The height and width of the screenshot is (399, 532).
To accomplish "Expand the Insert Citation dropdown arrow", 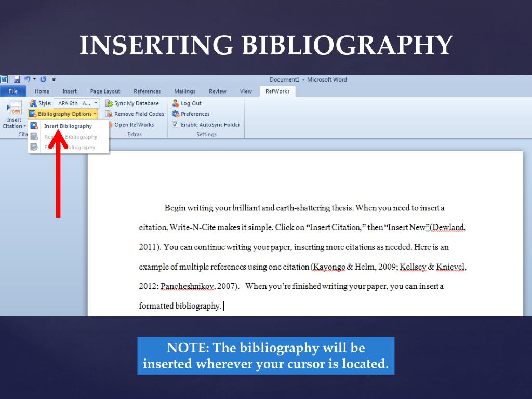I will [x=25, y=126].
